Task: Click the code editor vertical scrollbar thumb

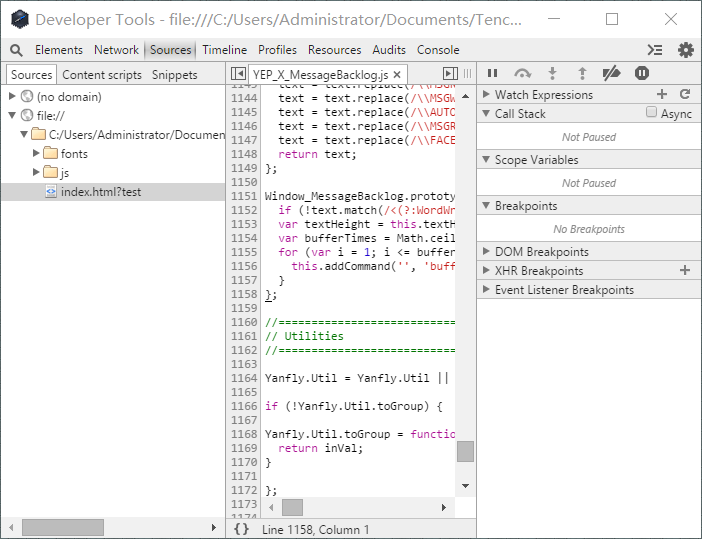Action: tap(465, 451)
